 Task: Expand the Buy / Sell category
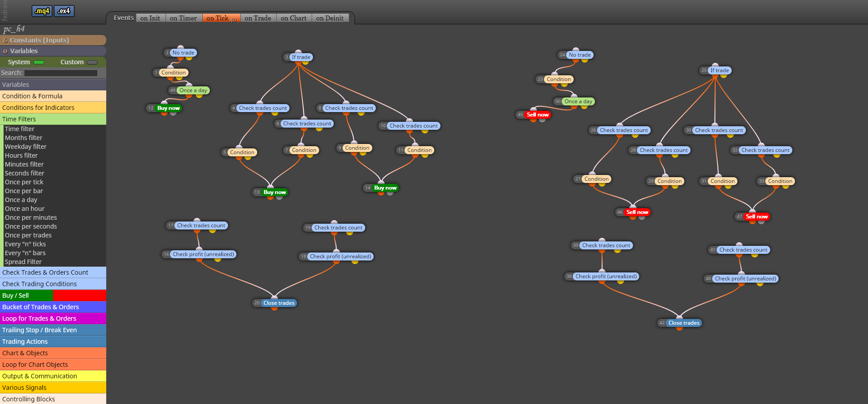click(53, 295)
